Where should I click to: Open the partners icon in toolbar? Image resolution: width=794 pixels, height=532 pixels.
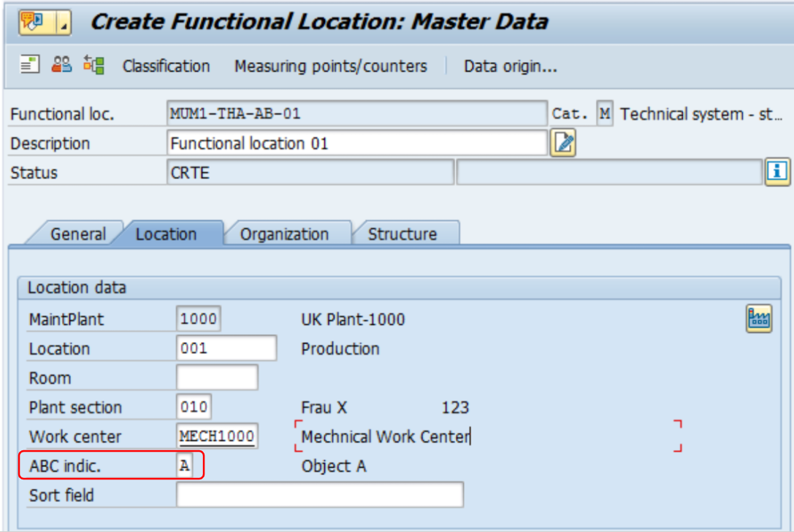click(x=62, y=65)
